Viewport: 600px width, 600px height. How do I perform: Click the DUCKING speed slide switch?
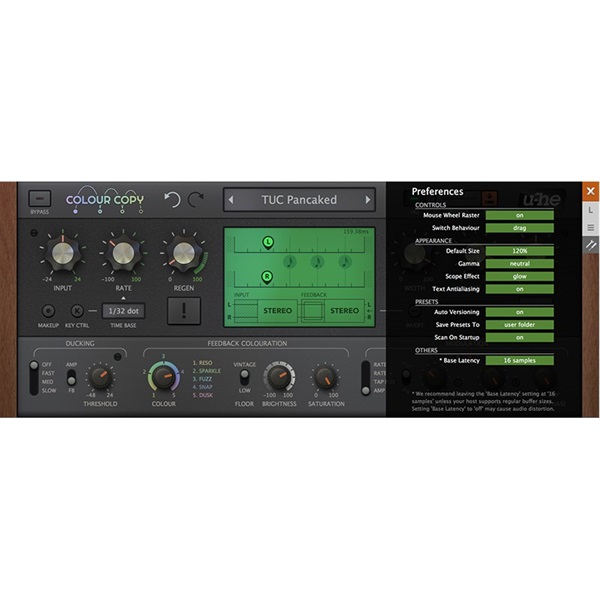coord(34,377)
